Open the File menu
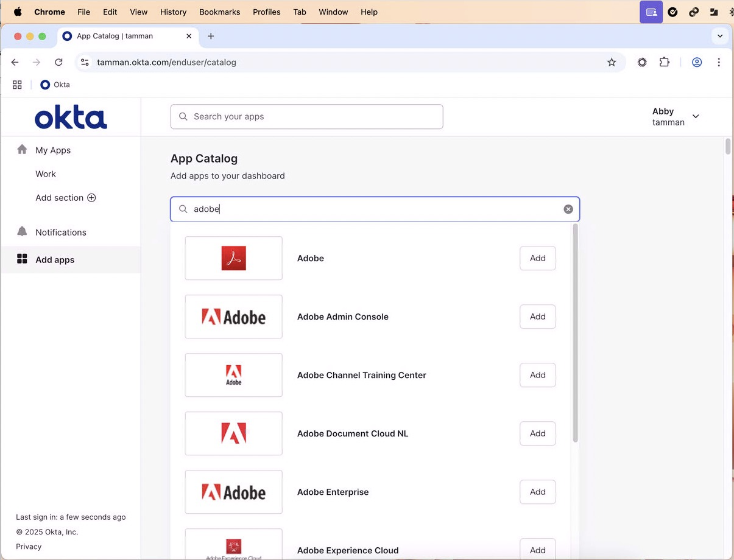 (x=84, y=12)
